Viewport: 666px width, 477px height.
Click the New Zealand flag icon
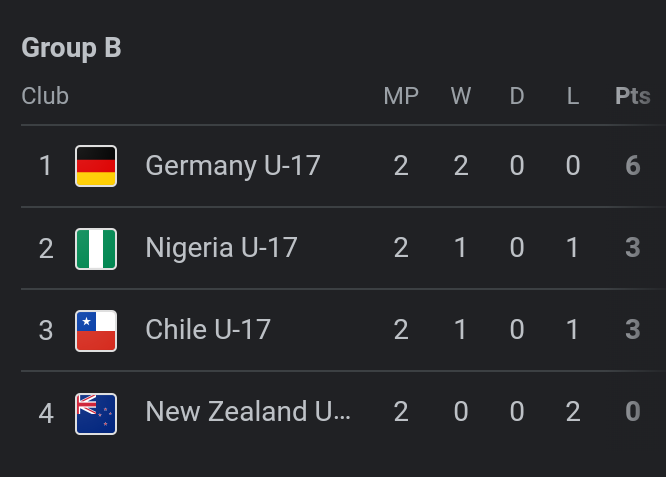96,412
